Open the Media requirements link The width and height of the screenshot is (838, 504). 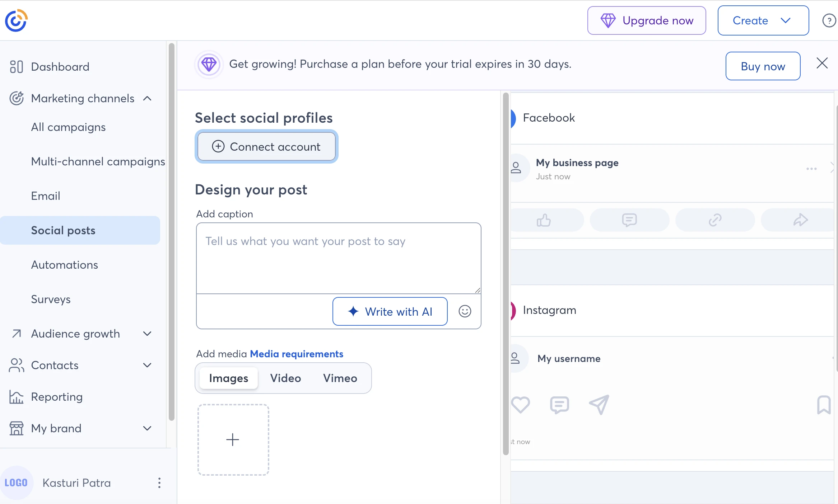point(297,354)
